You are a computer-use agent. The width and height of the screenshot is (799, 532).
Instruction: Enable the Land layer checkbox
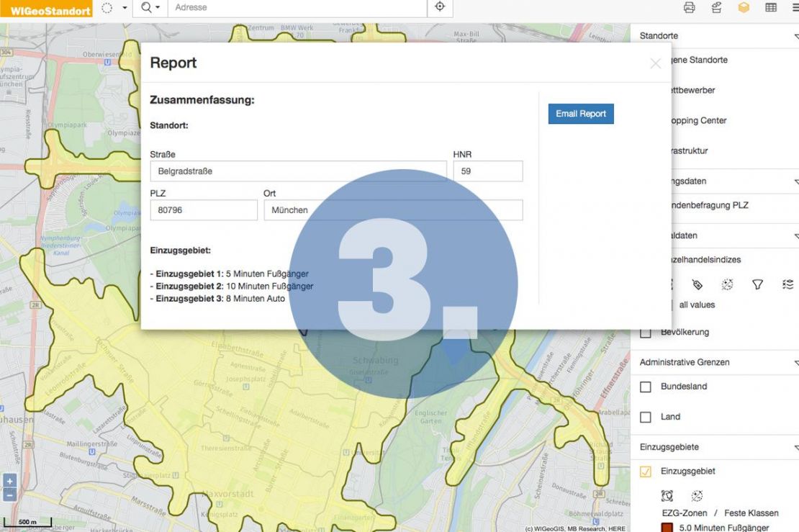(646, 418)
